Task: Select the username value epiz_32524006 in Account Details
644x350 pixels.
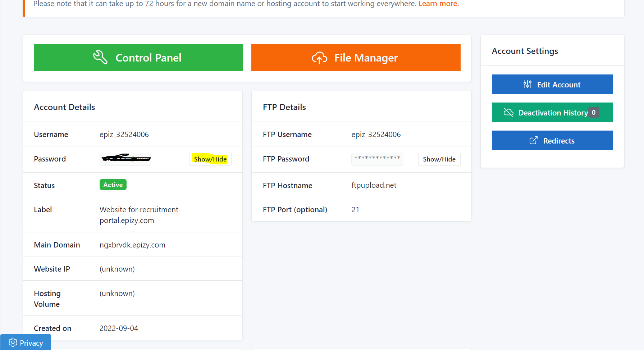Action: pos(124,135)
